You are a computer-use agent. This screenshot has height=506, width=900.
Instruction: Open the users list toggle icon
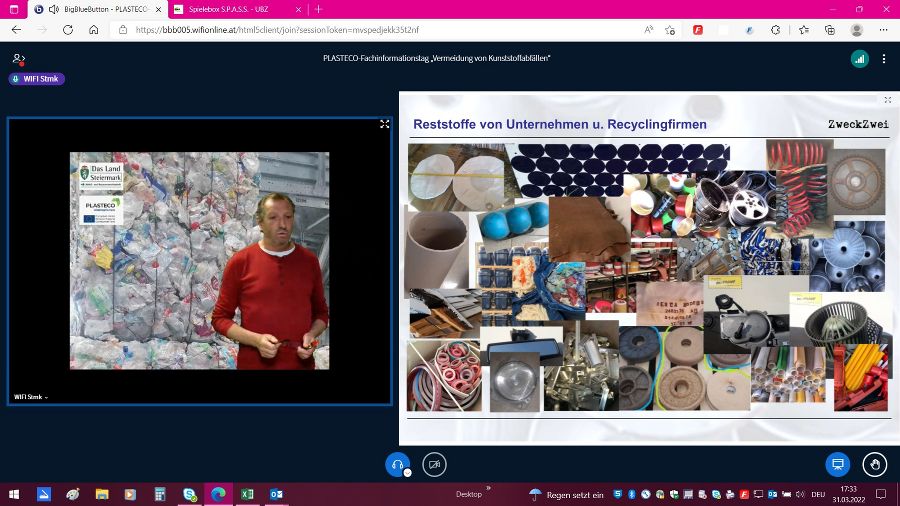tap(18, 59)
